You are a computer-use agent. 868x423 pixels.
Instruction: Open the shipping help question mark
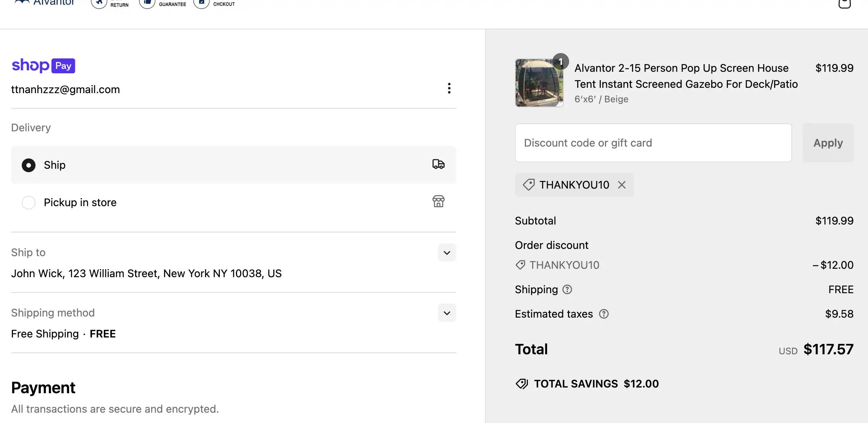[x=567, y=289]
